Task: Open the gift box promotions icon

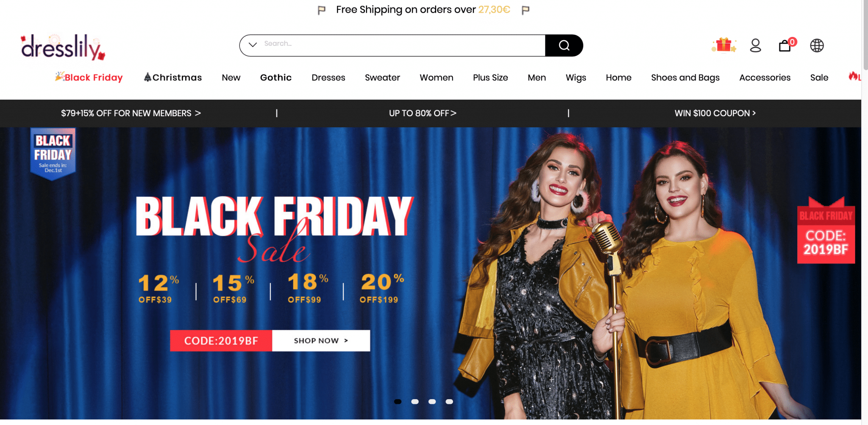Action: [724, 45]
